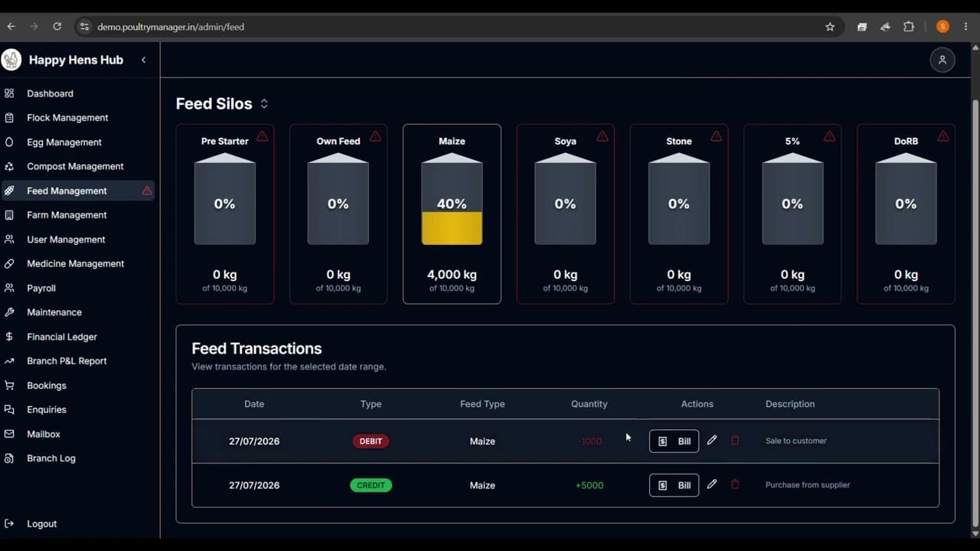Delete the Sale to customer transaction
The image size is (980, 551).
[735, 440]
